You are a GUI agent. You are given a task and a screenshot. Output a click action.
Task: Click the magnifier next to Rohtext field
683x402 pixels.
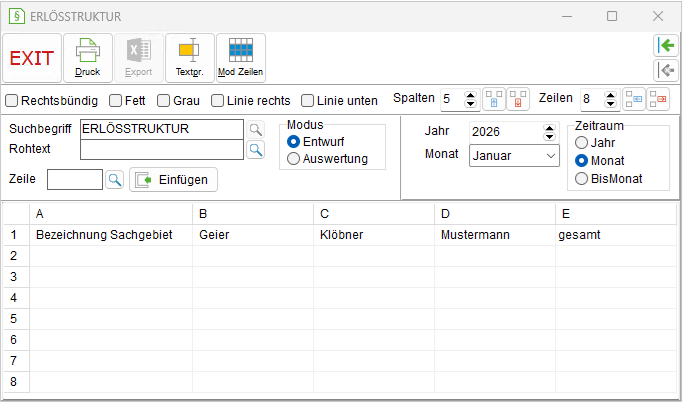click(x=256, y=150)
